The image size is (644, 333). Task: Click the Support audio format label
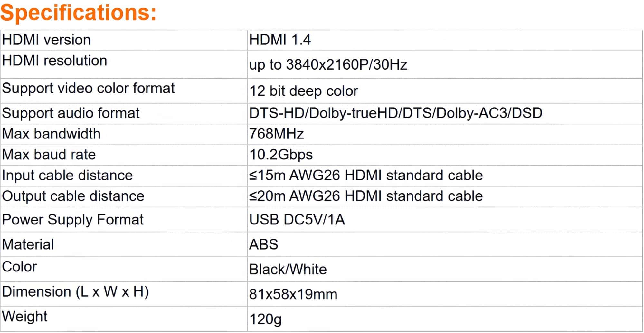click(x=71, y=113)
